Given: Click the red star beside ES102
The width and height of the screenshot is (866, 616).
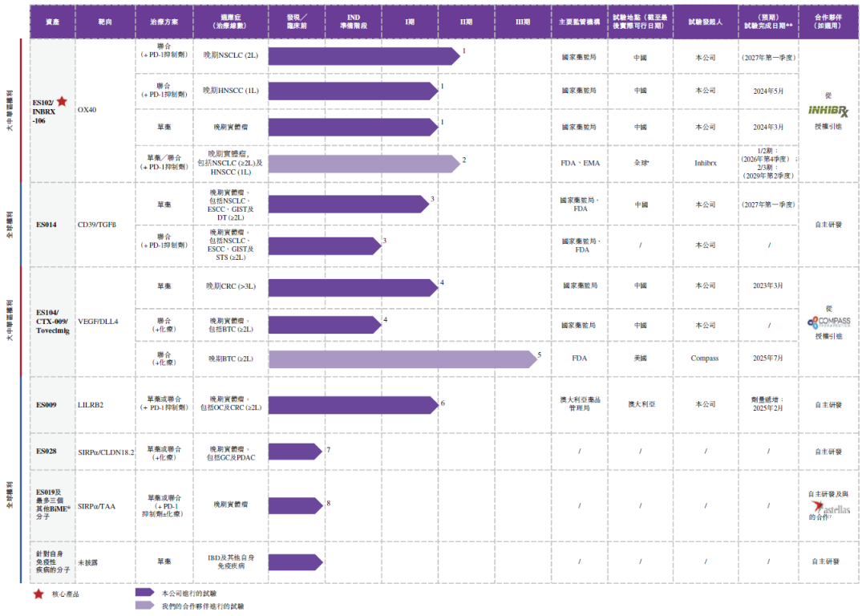Looking at the screenshot, I should point(62,101).
